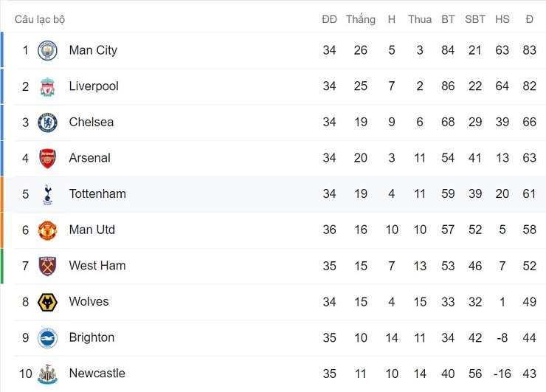546x392 pixels.
Task: Click Man City's 83 points value
Action: pyautogui.click(x=529, y=50)
